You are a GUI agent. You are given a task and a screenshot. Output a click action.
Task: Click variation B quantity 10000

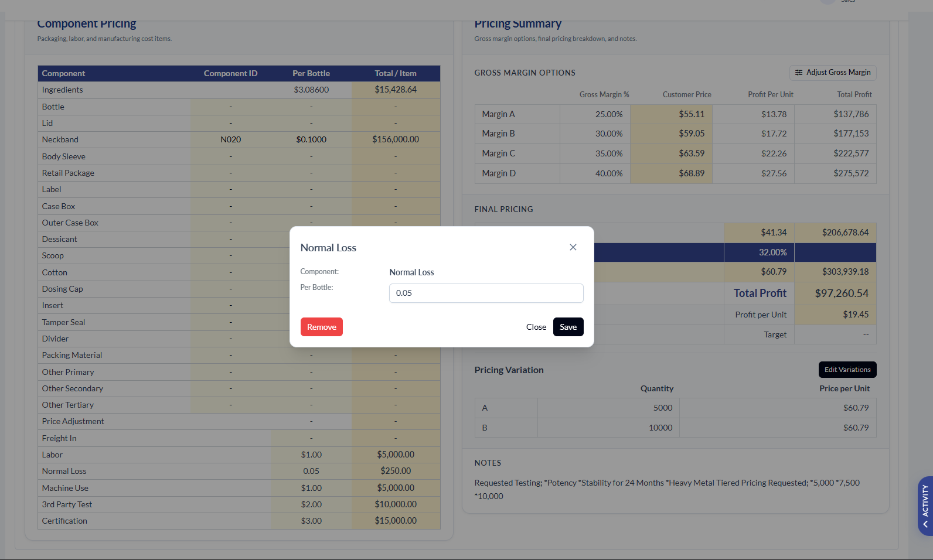[x=660, y=428]
